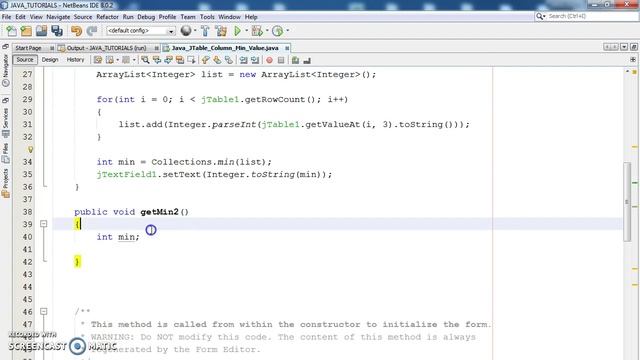Click the globe browser icon in toolbar
Screen dimensions: 640x360
pos(186,31)
